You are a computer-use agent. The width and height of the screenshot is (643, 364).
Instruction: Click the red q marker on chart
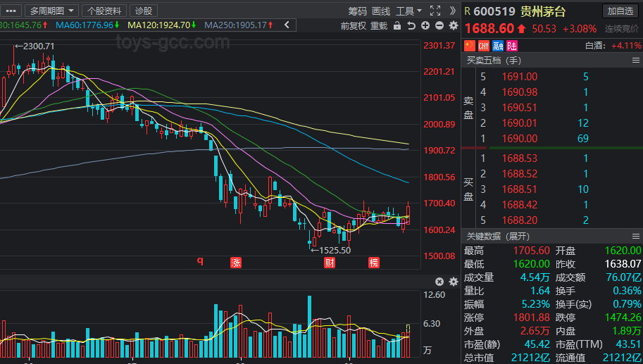200,261
